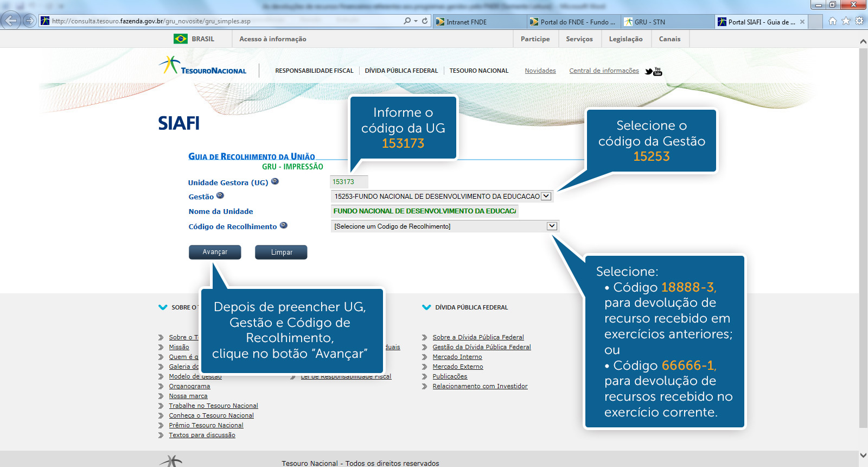The height and width of the screenshot is (467, 868).
Task: Click the page scrollbar down arrow
Action: (863, 455)
